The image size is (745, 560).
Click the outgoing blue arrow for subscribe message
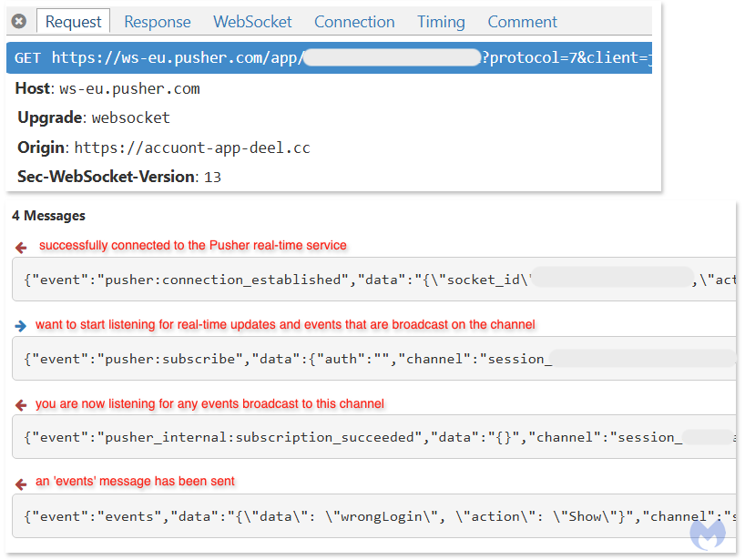pyautogui.click(x=21, y=326)
